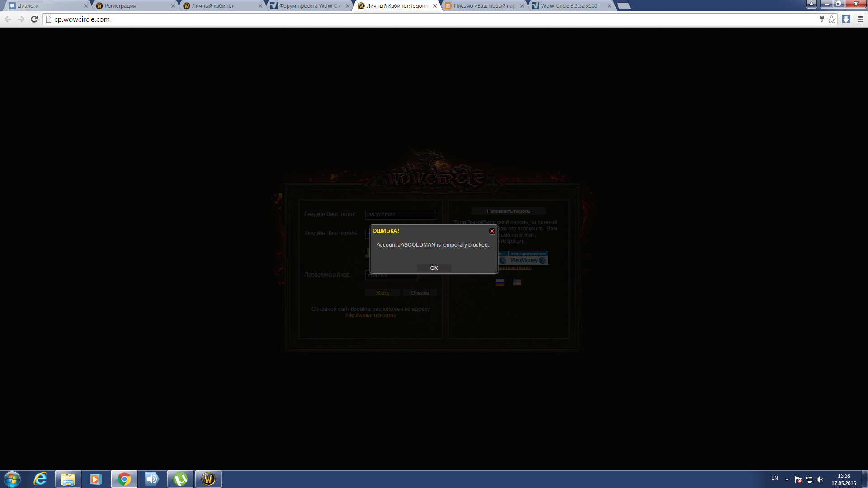The height and width of the screenshot is (488, 868).
Task: Click OK in the error dialog
Action: point(434,268)
